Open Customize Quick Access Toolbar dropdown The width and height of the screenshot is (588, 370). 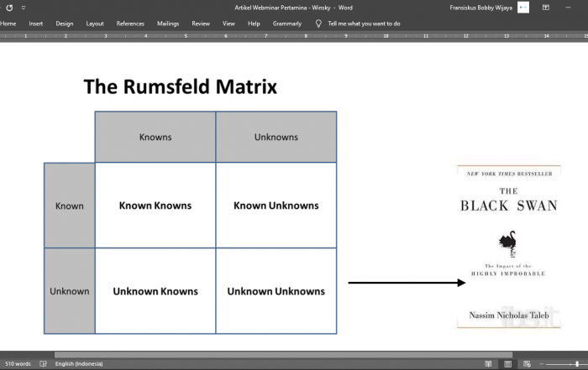24,8
